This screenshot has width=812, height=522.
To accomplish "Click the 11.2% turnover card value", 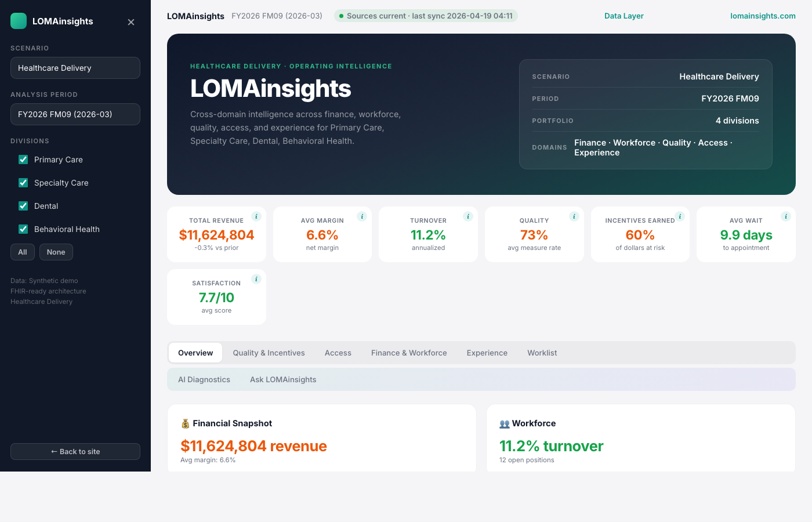I will [428, 235].
